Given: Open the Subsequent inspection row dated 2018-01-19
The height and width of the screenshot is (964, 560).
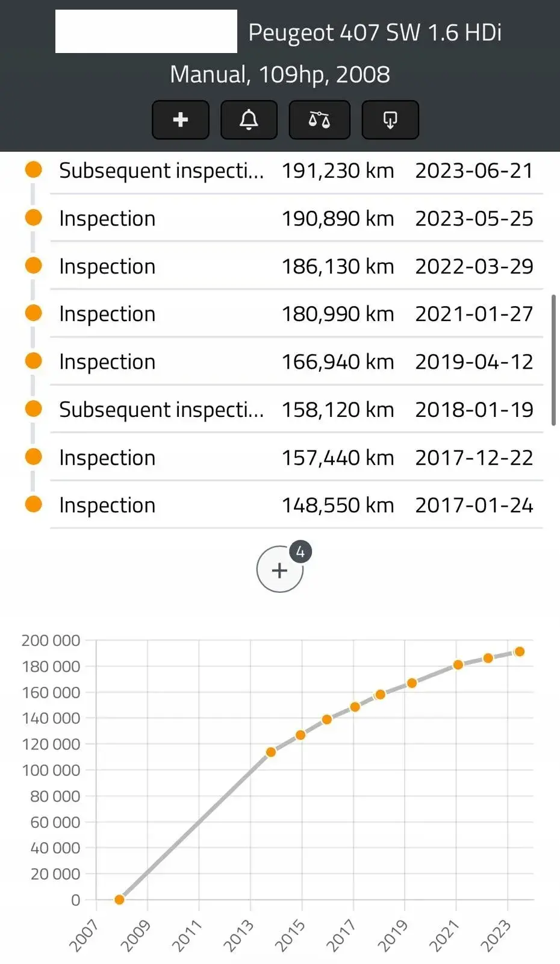Looking at the screenshot, I should tap(296, 409).
